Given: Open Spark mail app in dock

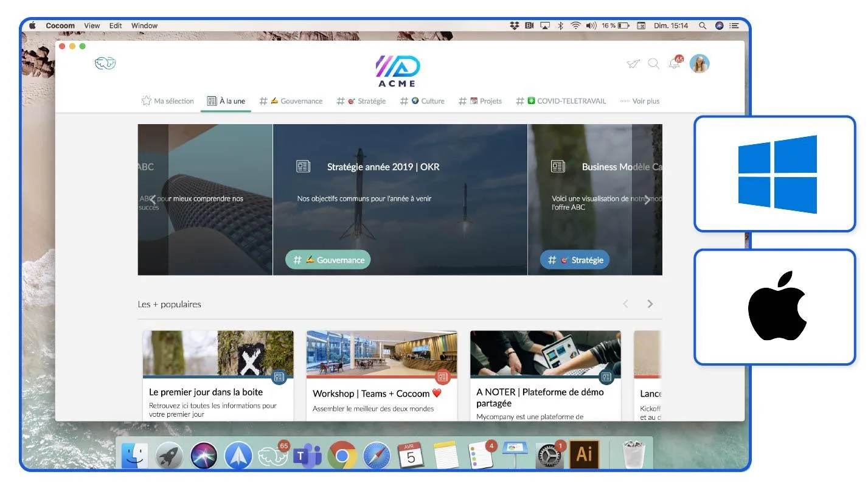Looking at the screenshot, I should 238,456.
